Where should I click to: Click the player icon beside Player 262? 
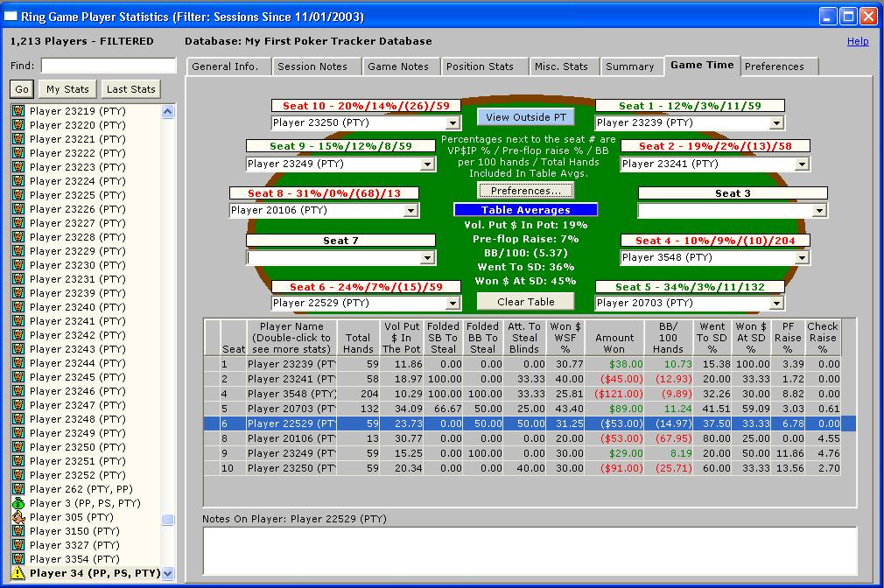coord(18,489)
